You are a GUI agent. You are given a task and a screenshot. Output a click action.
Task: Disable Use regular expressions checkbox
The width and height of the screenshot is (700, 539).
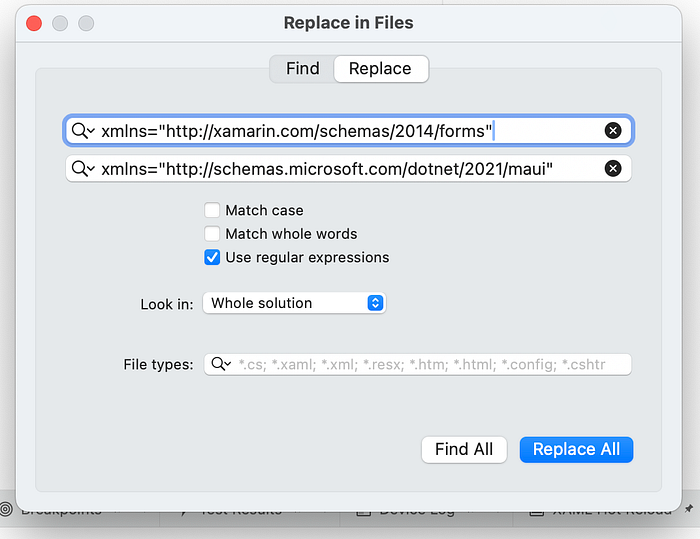click(x=212, y=257)
